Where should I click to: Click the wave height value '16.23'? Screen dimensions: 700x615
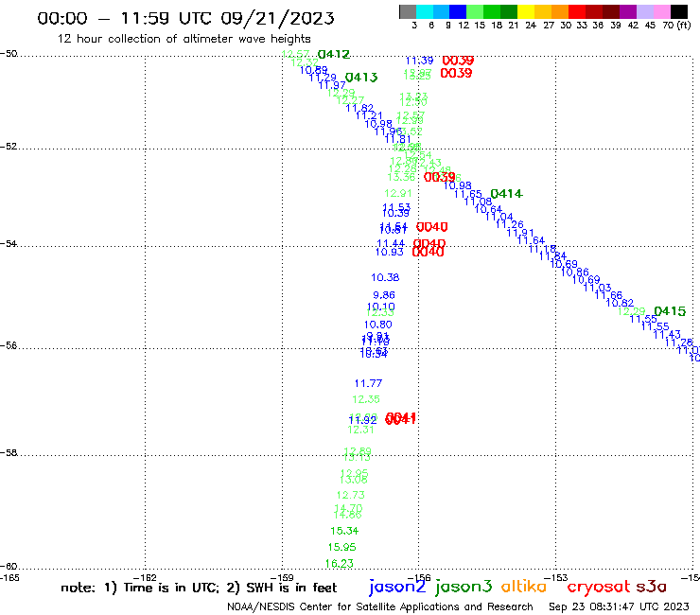340,564
